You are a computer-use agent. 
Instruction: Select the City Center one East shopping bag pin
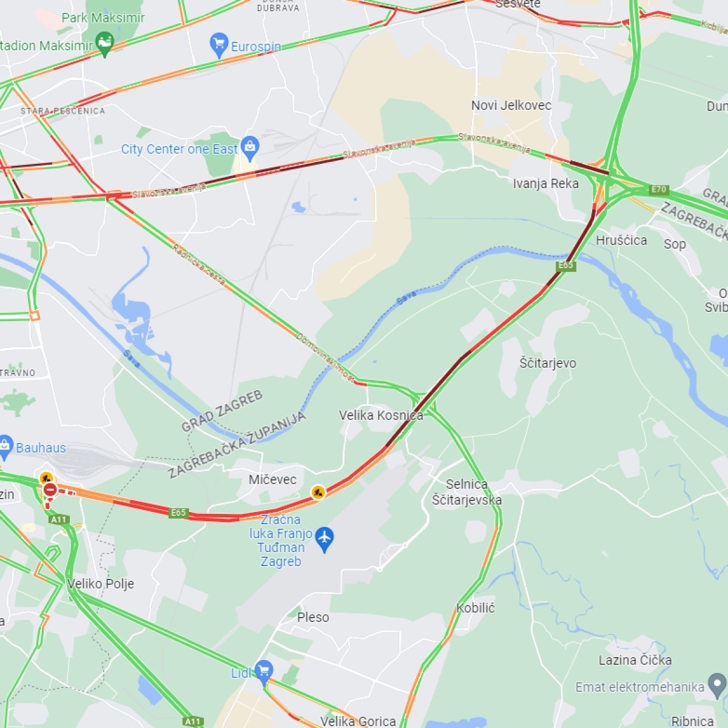[x=250, y=147]
